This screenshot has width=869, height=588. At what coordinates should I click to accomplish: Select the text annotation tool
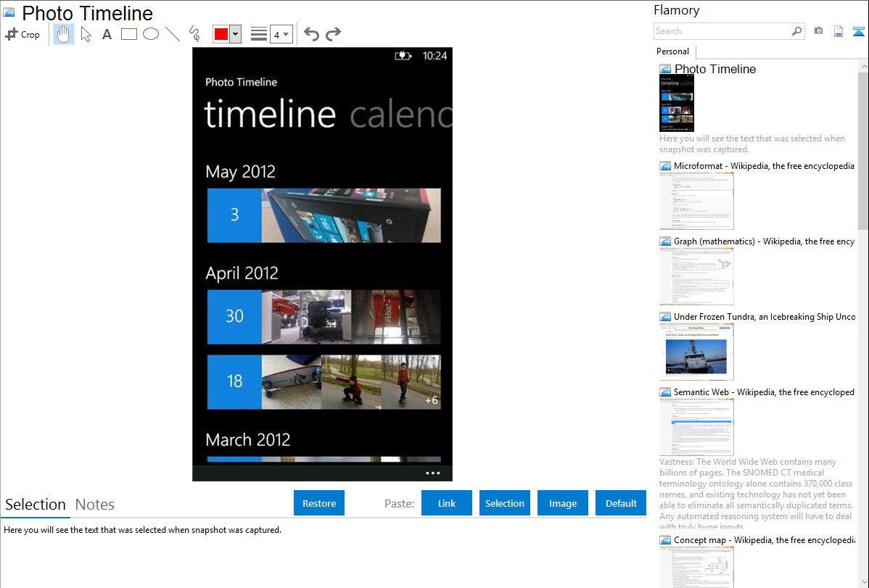click(x=107, y=34)
